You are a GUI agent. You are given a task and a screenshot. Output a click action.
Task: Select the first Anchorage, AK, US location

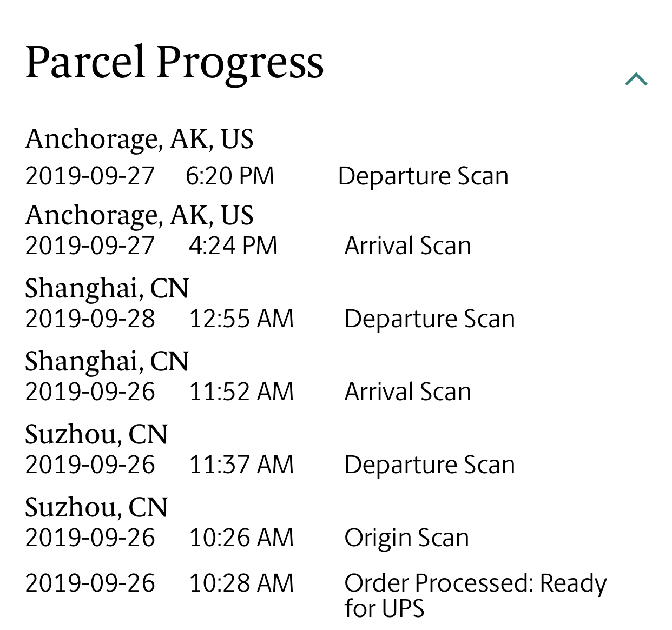click(139, 139)
